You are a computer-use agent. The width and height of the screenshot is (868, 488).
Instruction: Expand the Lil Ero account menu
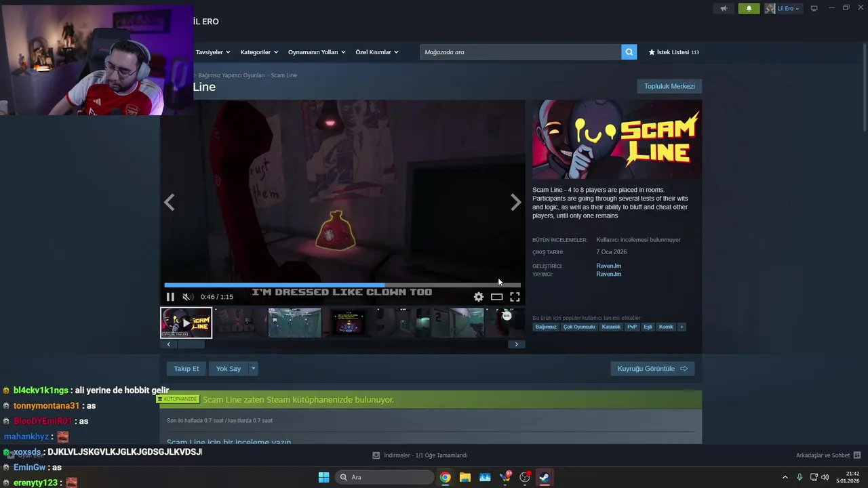(x=789, y=8)
